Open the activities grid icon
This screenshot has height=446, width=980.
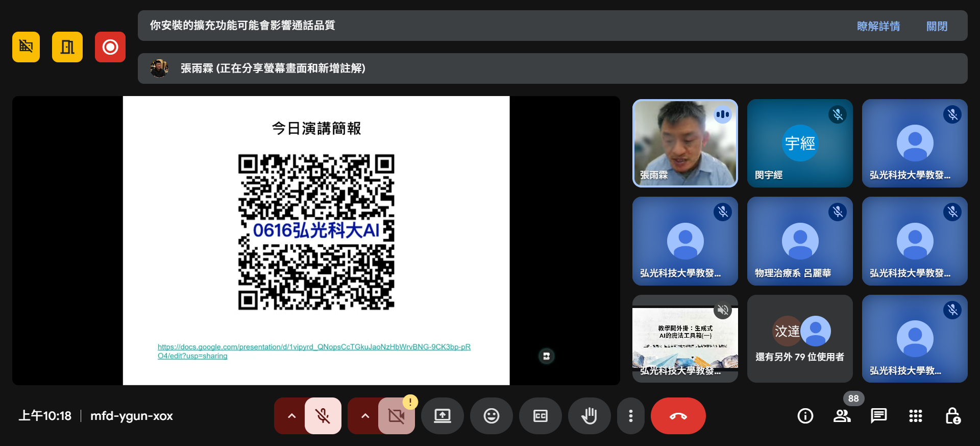(x=916, y=416)
